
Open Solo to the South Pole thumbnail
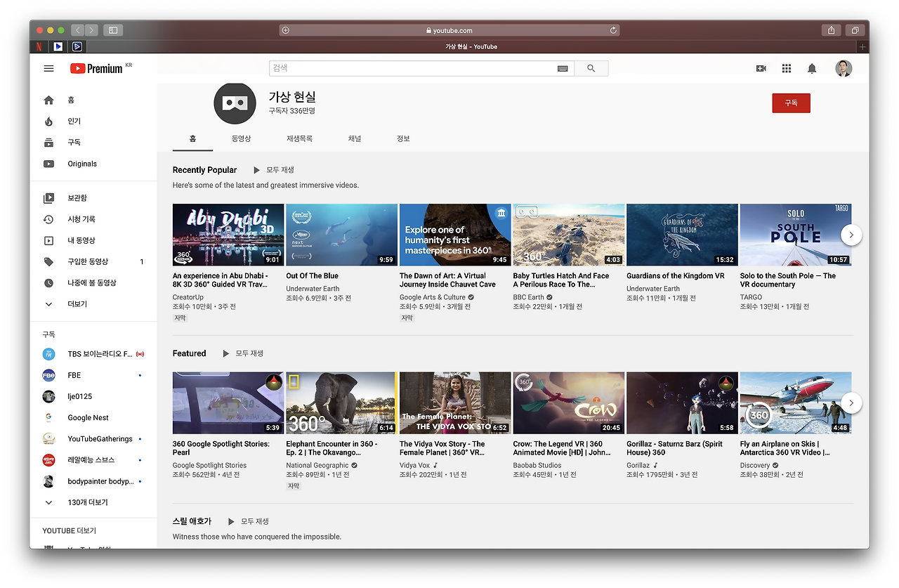click(x=796, y=235)
